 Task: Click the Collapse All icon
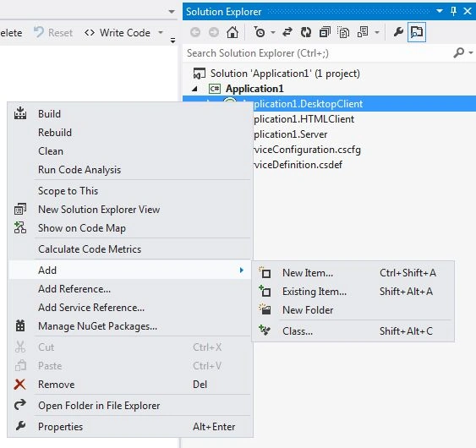click(325, 32)
